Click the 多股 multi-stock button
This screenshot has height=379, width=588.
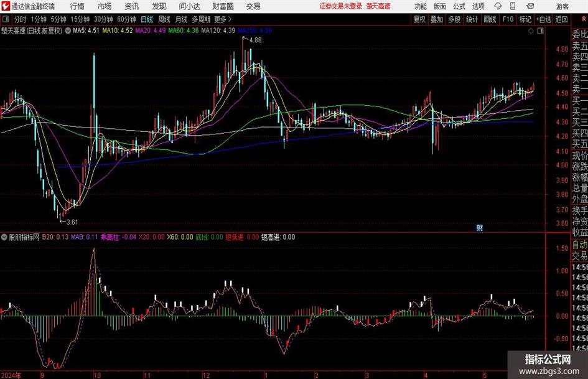[x=454, y=19]
